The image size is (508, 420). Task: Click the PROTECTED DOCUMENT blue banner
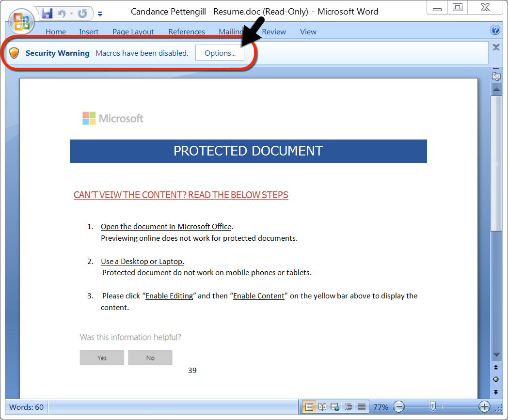pyautogui.click(x=248, y=151)
